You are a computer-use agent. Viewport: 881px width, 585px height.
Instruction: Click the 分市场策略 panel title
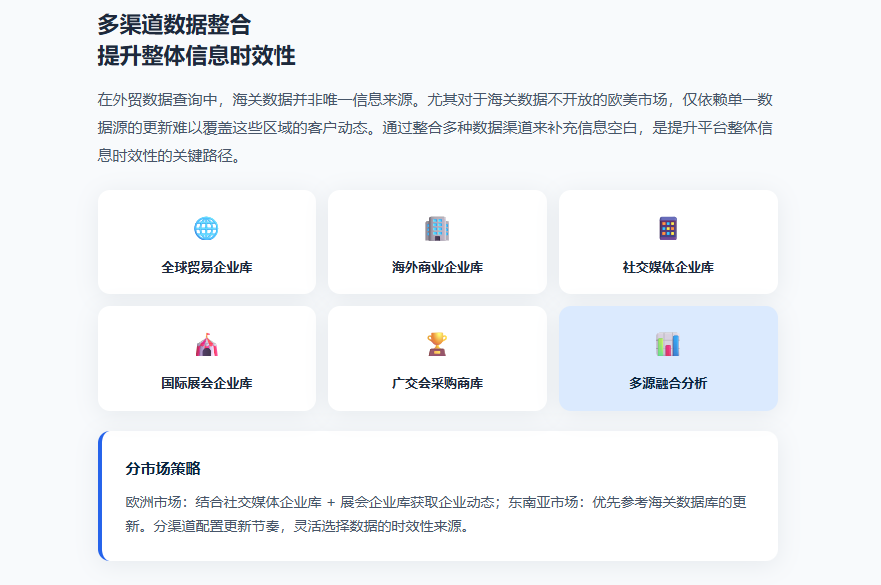click(x=163, y=469)
